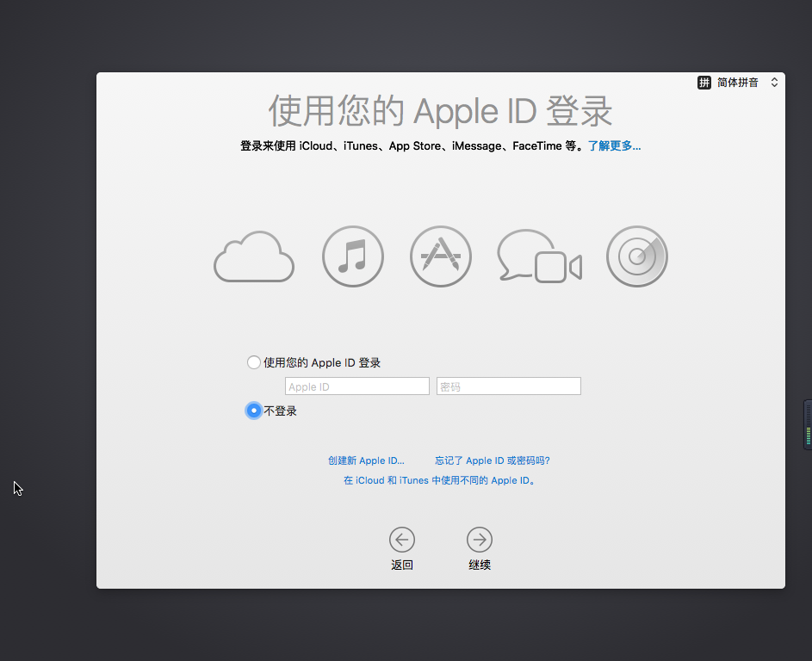
Task: Open 在 iCloud 和 iTunes 中使用不同的 Apple ID link
Action: pyautogui.click(x=440, y=480)
